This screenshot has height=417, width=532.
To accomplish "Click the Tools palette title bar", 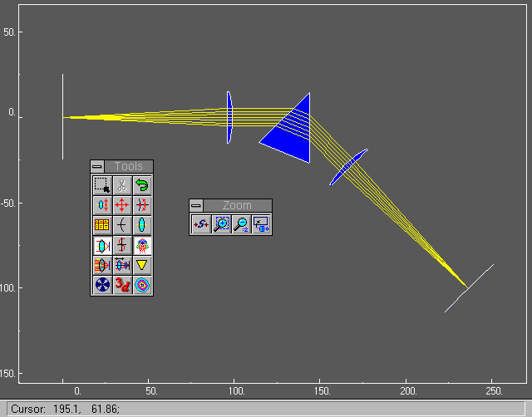I will click(129, 166).
